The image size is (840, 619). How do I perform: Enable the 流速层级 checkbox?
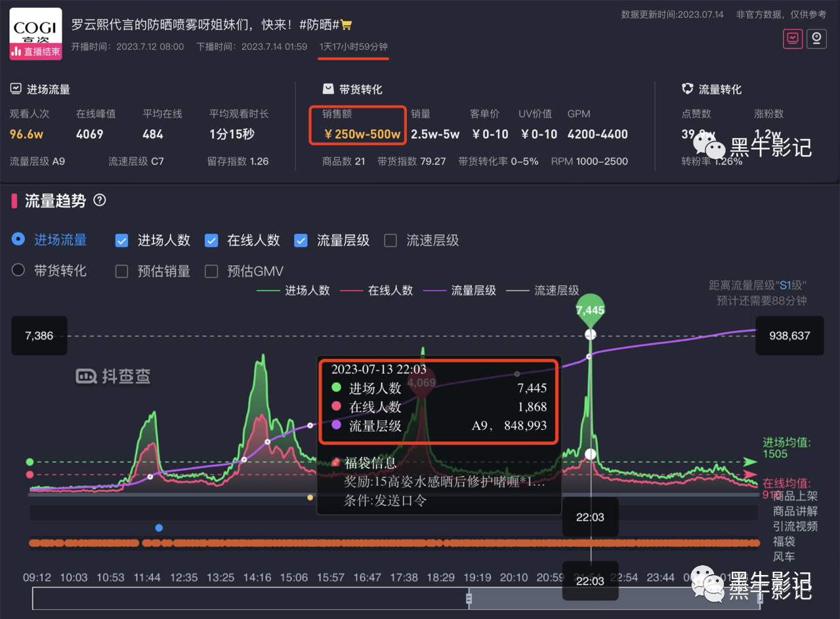pos(390,240)
